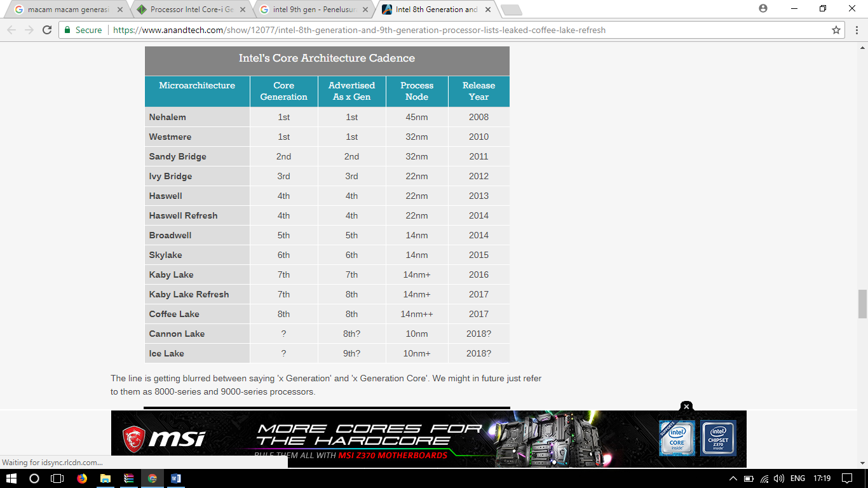
Task: Click the 'Skylake' row label
Action: click(165, 255)
